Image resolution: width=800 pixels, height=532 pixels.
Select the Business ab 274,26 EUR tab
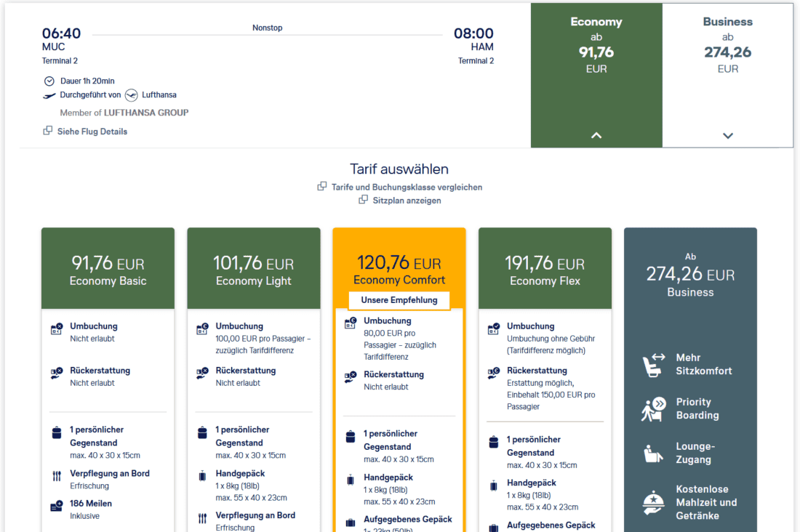(x=728, y=76)
